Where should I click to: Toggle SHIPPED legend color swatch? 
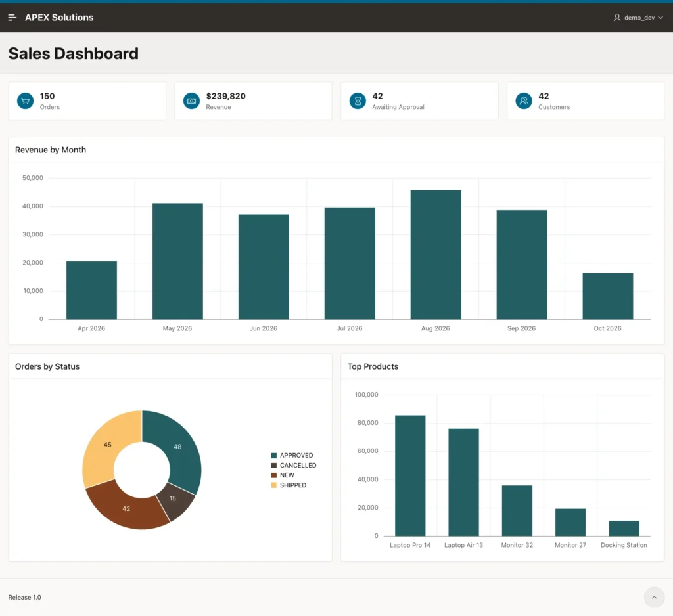point(274,485)
